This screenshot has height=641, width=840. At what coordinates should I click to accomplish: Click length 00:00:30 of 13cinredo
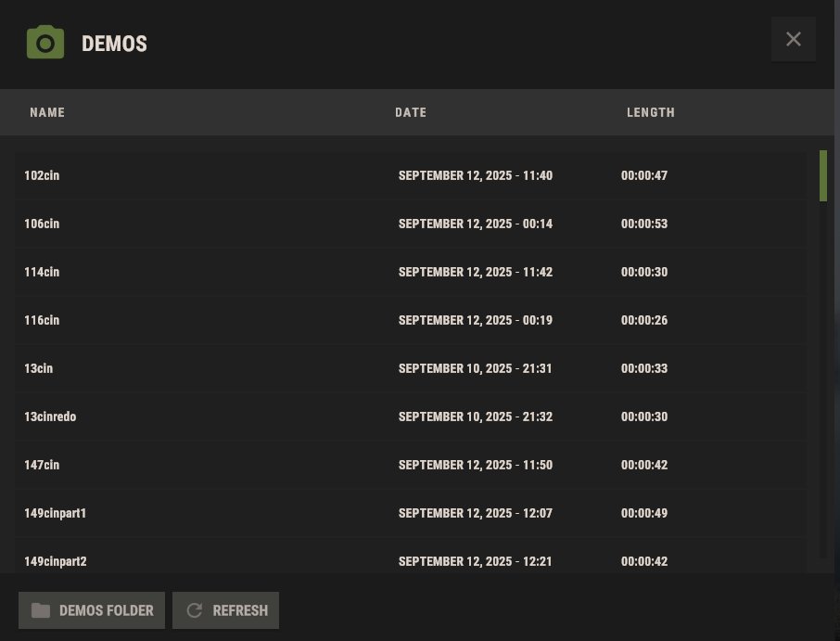point(644,417)
